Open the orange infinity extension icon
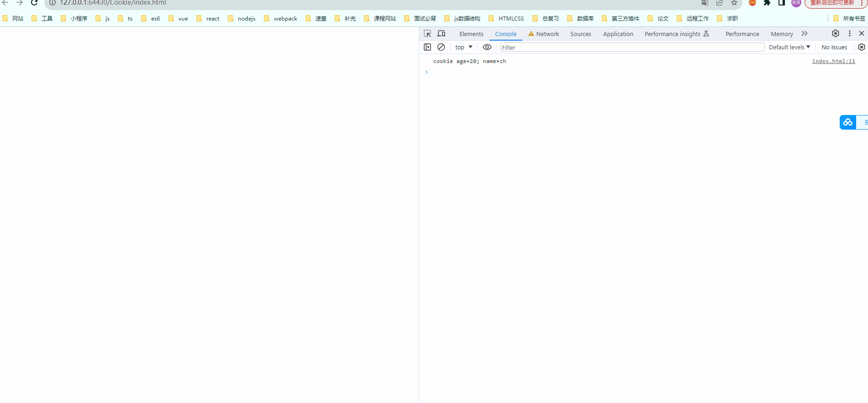868x403 pixels. tap(752, 3)
